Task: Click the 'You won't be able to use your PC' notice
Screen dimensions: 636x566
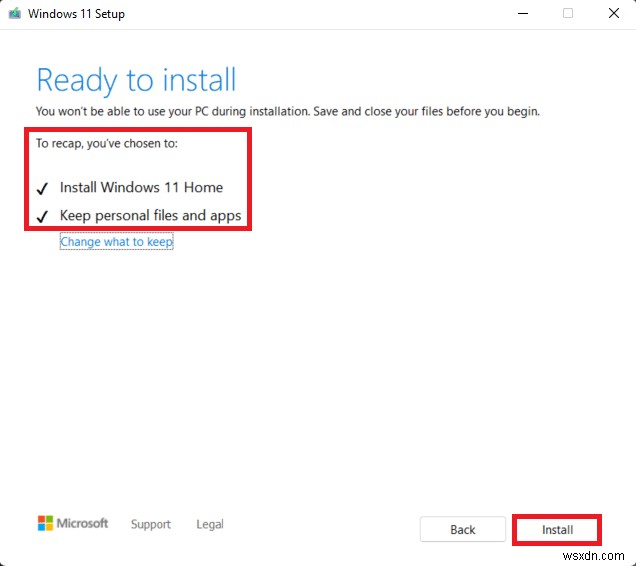Action: (288, 111)
